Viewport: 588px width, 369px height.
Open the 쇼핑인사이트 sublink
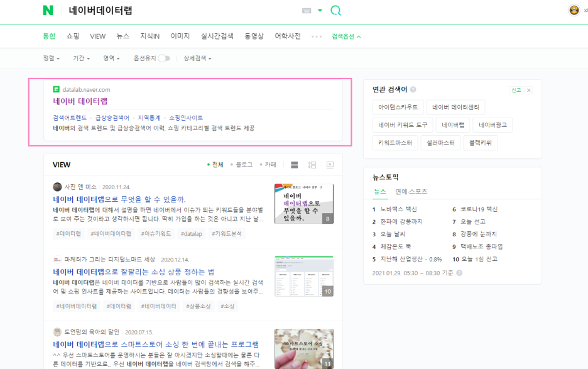185,118
